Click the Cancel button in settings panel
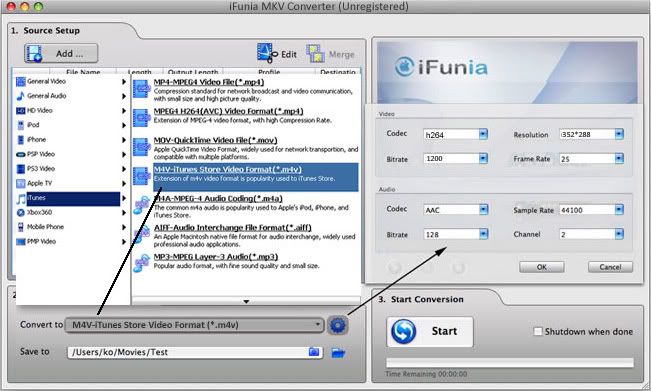Viewport: 651px width, 391px height. 610,267
